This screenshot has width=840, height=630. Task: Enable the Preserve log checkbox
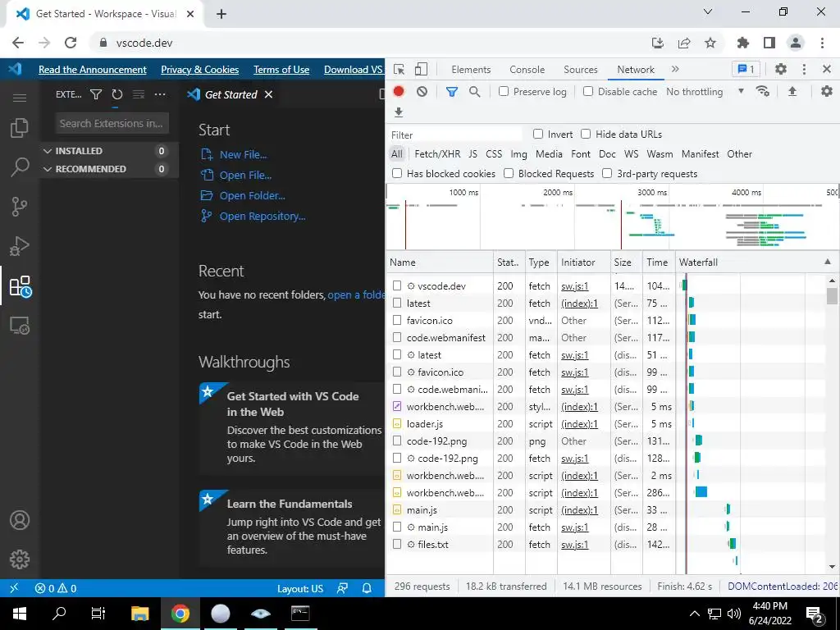pyautogui.click(x=504, y=91)
